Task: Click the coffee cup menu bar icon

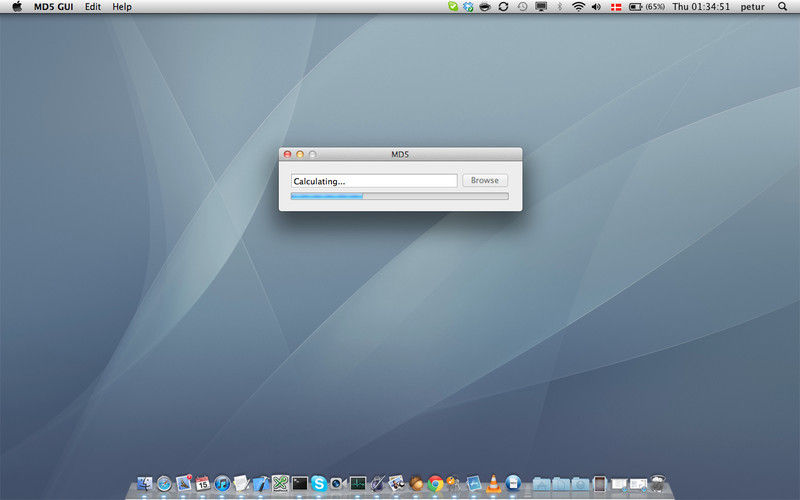Action: point(485,7)
